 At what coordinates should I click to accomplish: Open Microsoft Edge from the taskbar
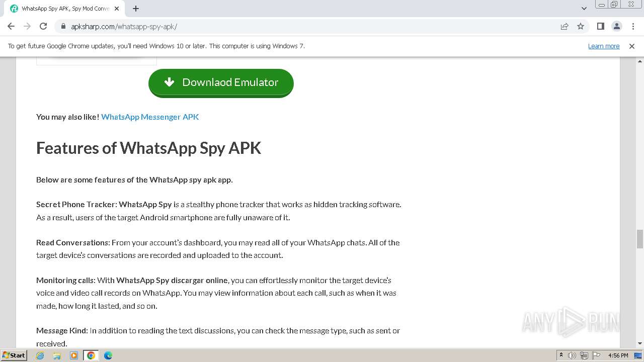pyautogui.click(x=108, y=355)
